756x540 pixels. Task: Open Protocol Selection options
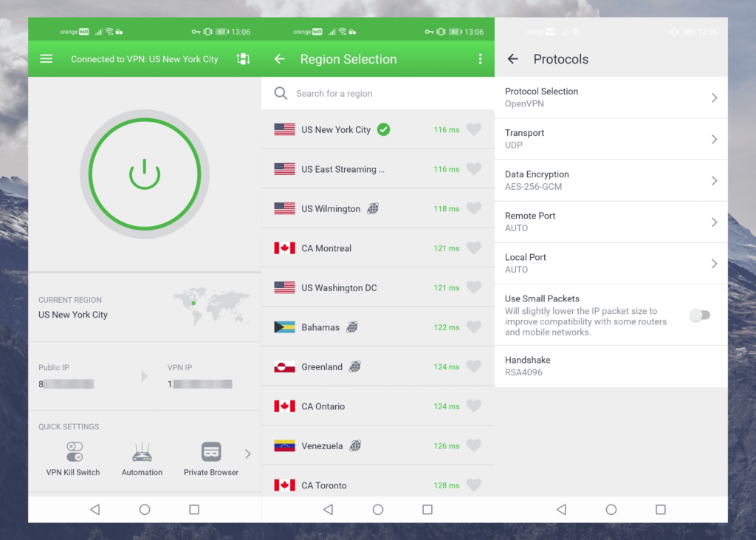611,97
